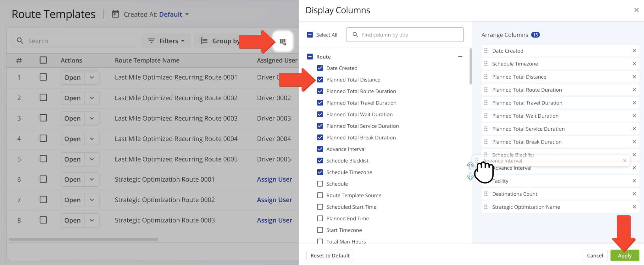Click the table horizontal scrollbar
Viewport: 644px width, 265px height.
tap(83, 240)
